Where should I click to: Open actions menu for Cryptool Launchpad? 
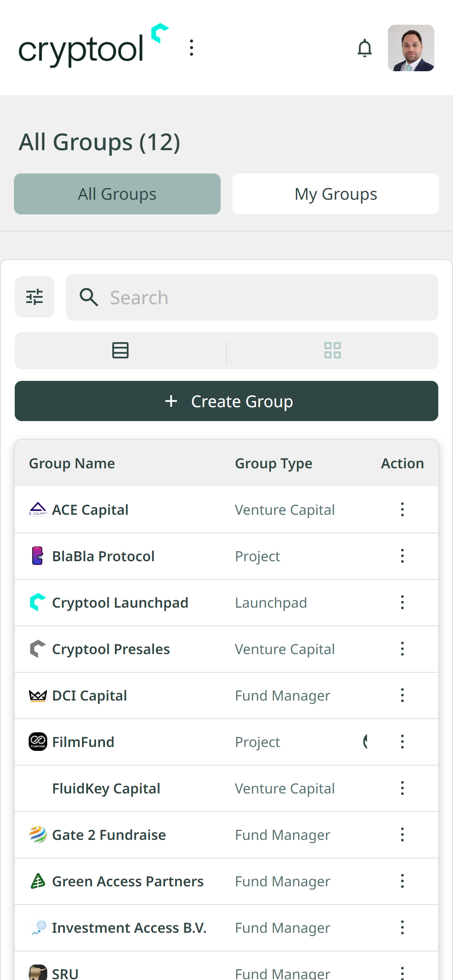pos(402,602)
